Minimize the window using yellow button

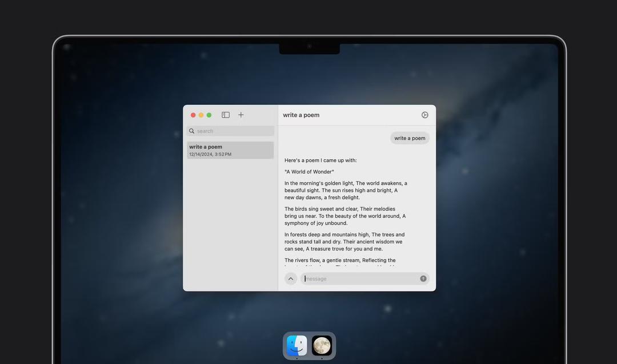(201, 115)
